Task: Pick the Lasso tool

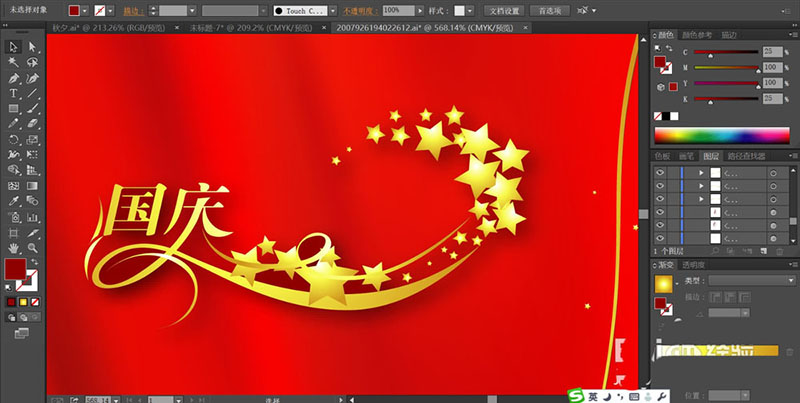Action: point(32,63)
